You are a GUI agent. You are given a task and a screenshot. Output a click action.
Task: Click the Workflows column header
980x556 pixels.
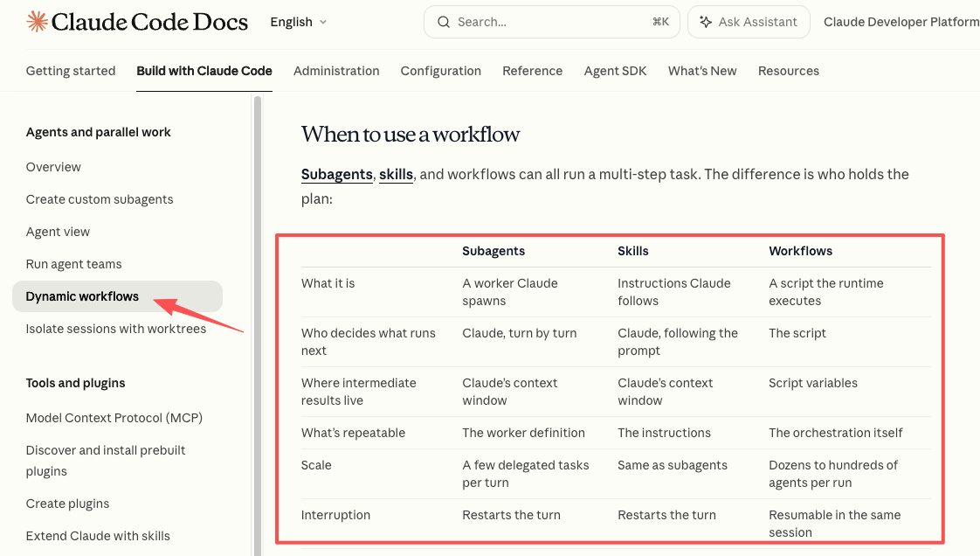point(801,251)
